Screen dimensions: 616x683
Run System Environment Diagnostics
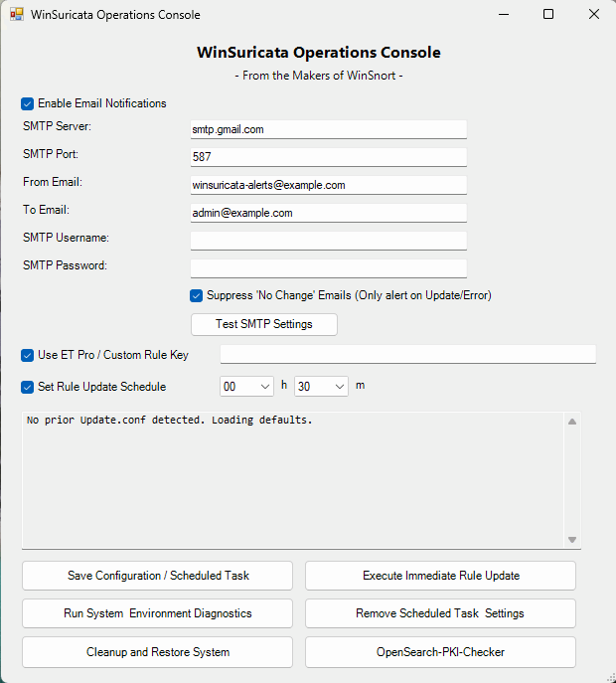158,613
